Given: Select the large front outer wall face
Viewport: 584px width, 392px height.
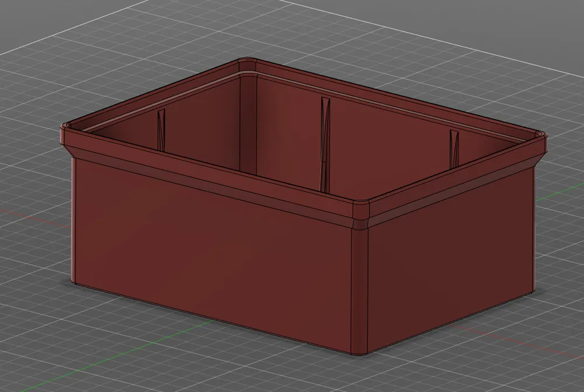Looking at the screenshot, I should 213,257.
